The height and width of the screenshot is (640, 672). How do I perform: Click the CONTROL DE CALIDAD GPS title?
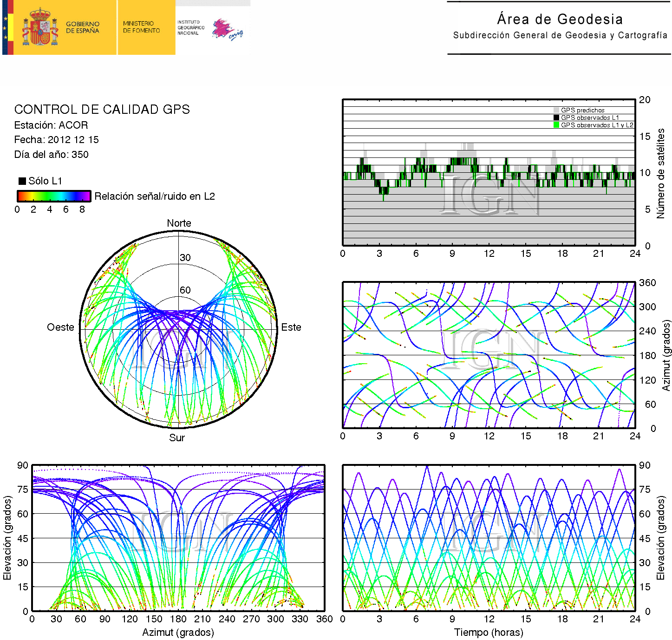point(102,109)
